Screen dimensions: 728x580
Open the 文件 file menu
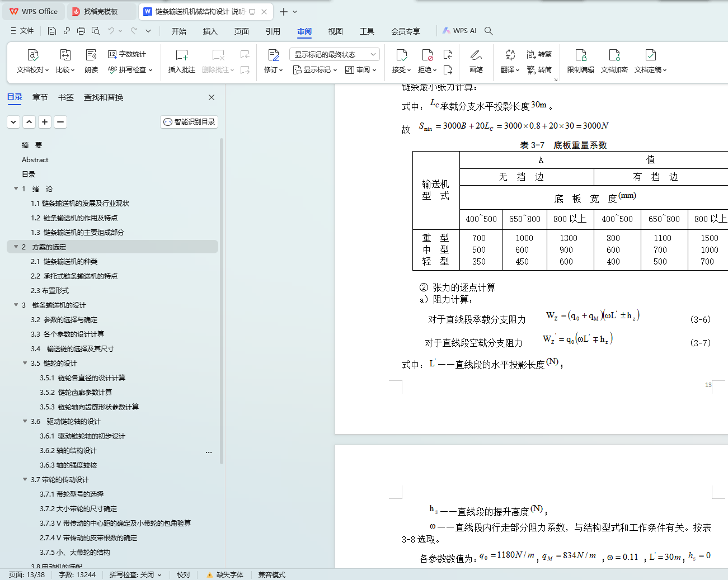(22, 31)
